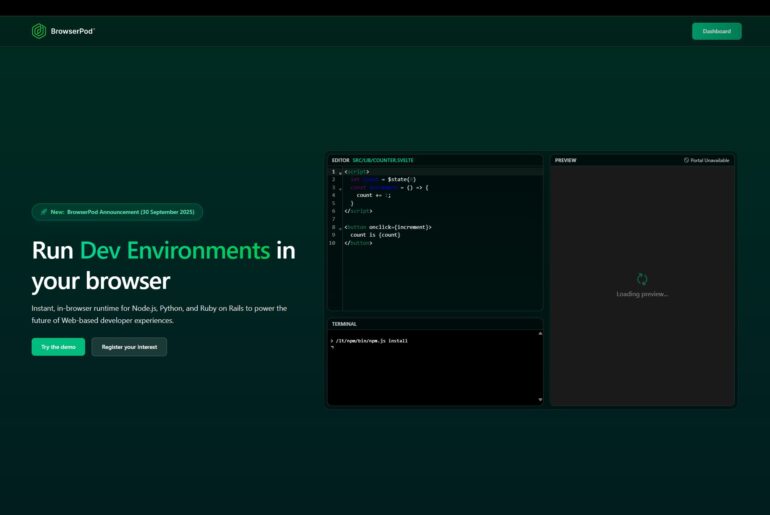Select the SRC/LIB/COUNTER.SVELTE file label
Image resolution: width=770 pixels, height=515 pixels.
tap(383, 160)
